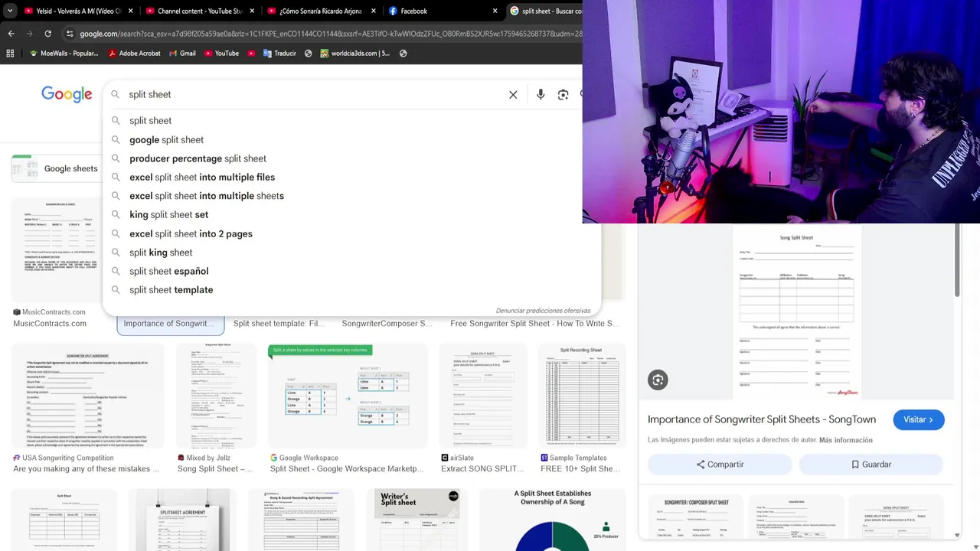View site information icon in address bar
Viewport: 980px width, 551px height.
(x=70, y=34)
